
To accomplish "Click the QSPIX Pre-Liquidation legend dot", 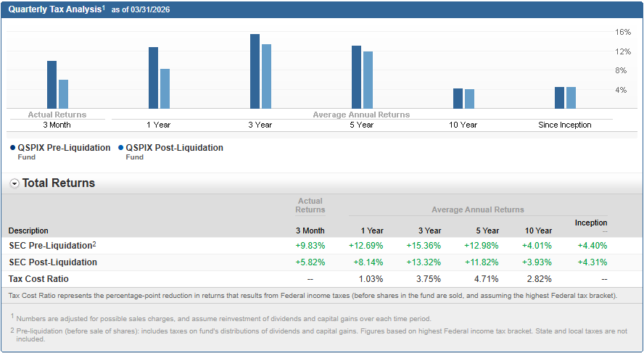I will click(x=12, y=148).
